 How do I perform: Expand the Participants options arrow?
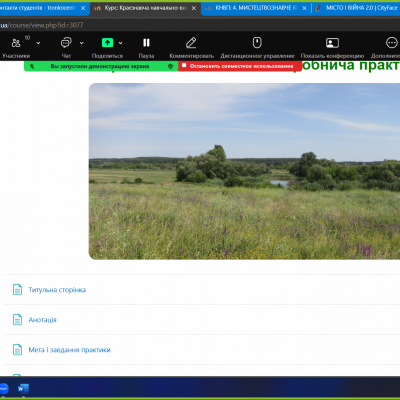[x=38, y=43]
